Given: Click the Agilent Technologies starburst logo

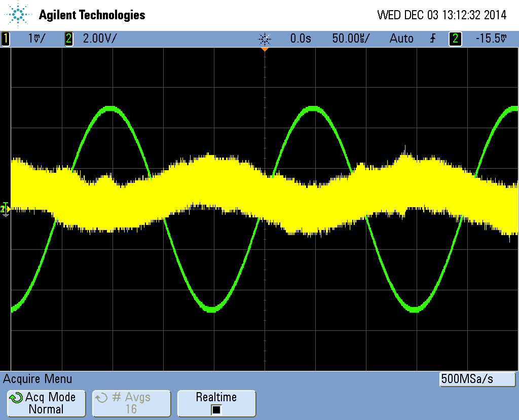Looking at the screenshot, I should pos(19,15).
